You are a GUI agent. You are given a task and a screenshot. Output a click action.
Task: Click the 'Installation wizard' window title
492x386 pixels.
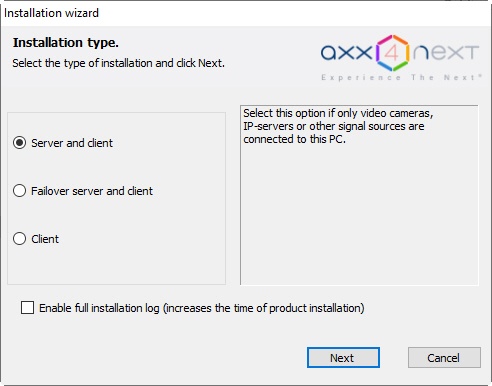(51, 13)
